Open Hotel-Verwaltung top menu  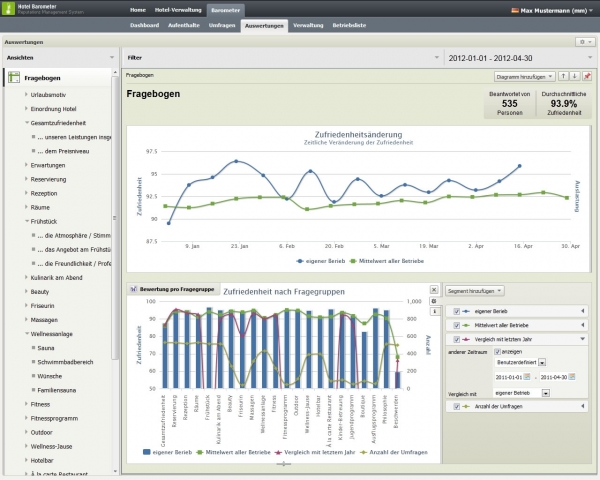tap(178, 10)
